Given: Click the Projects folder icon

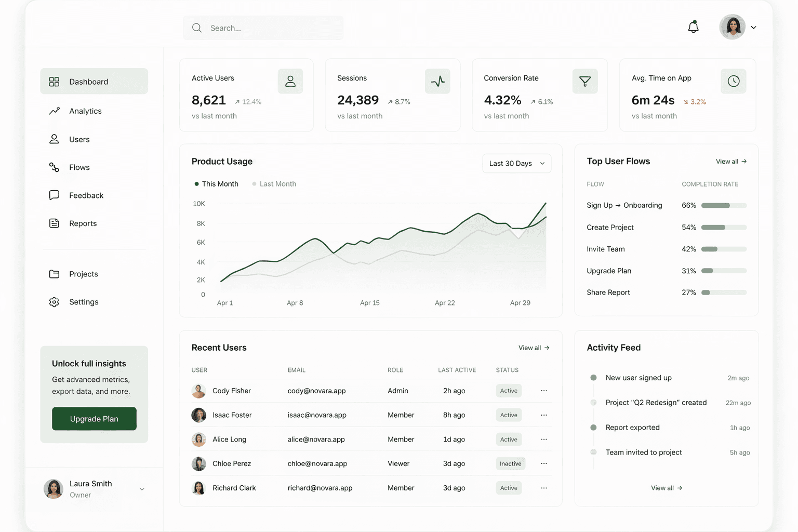Looking at the screenshot, I should pyautogui.click(x=54, y=274).
